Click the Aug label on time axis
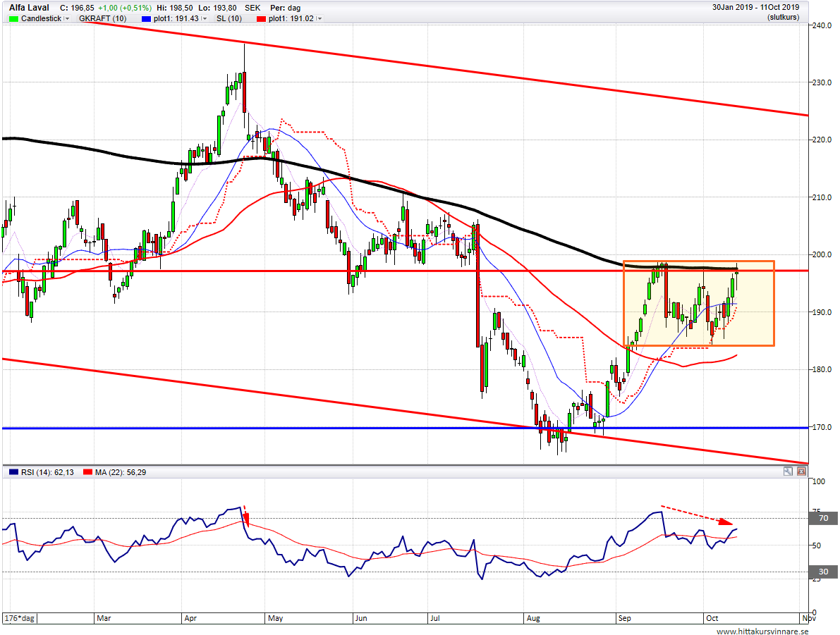Image resolution: width=840 pixels, height=635 pixels. (533, 618)
